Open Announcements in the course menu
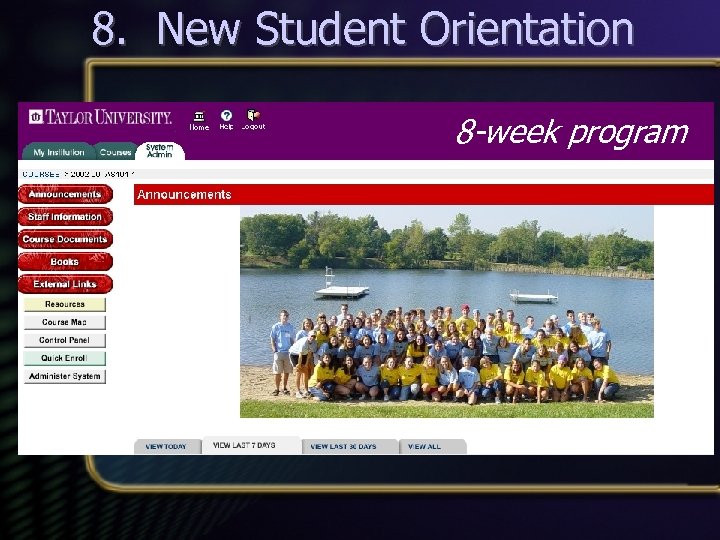The height and width of the screenshot is (540, 720). [x=65, y=194]
